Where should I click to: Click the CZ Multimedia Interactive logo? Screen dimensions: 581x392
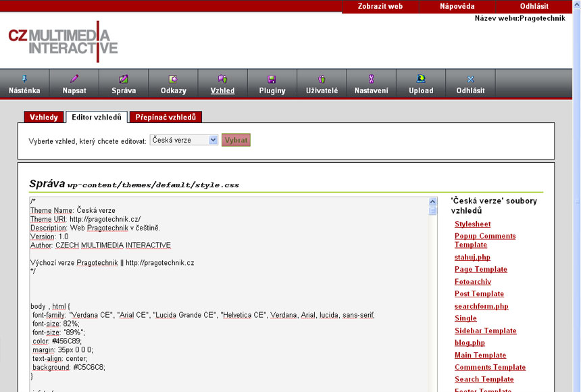tap(63, 41)
